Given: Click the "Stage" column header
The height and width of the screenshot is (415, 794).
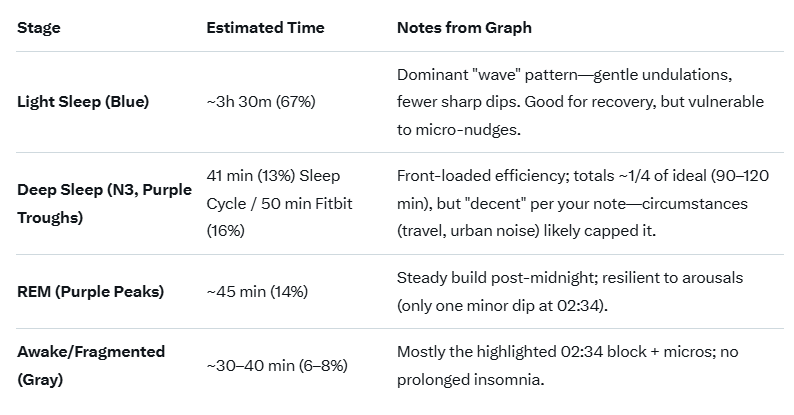Looking at the screenshot, I should point(39,28).
